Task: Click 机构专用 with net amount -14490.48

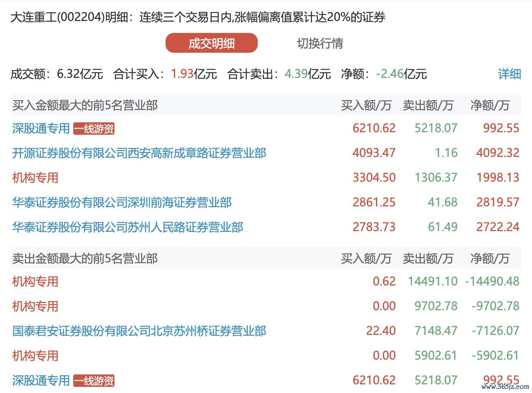Action: click(35, 282)
